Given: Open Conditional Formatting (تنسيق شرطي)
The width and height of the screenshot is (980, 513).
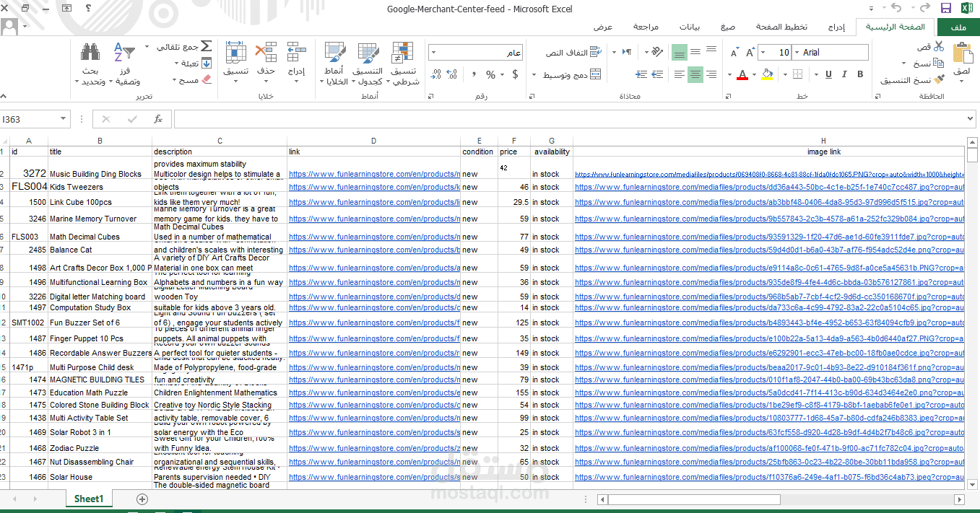Looking at the screenshot, I should 404,63.
